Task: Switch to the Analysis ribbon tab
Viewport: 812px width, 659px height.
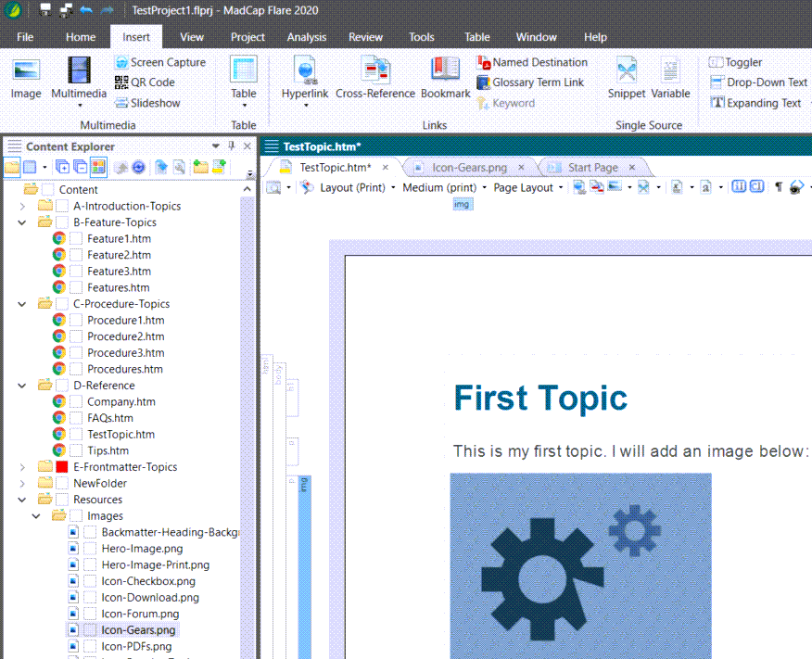Action: [x=307, y=37]
